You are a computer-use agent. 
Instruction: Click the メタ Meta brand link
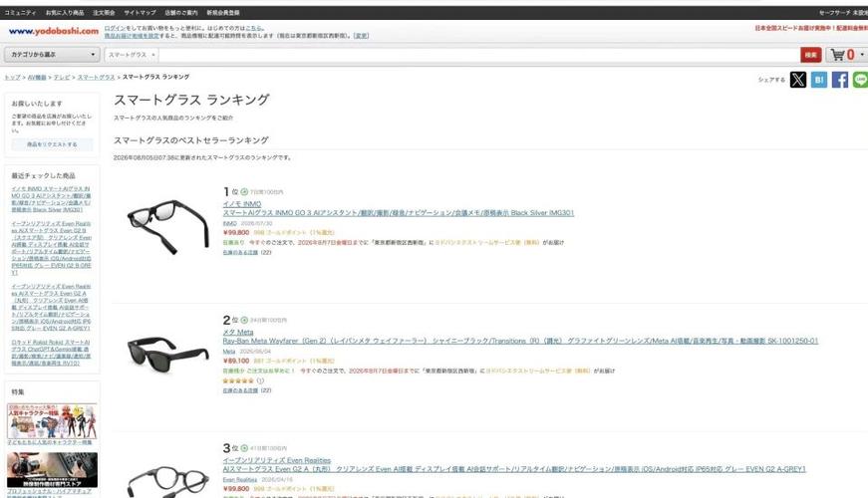(238, 333)
